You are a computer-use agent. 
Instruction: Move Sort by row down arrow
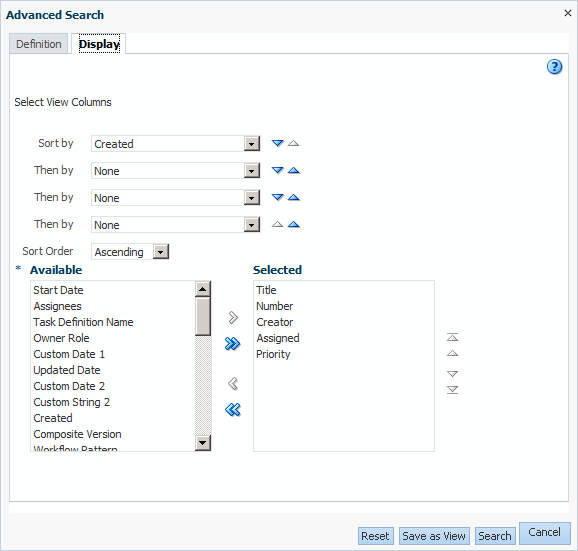277,143
